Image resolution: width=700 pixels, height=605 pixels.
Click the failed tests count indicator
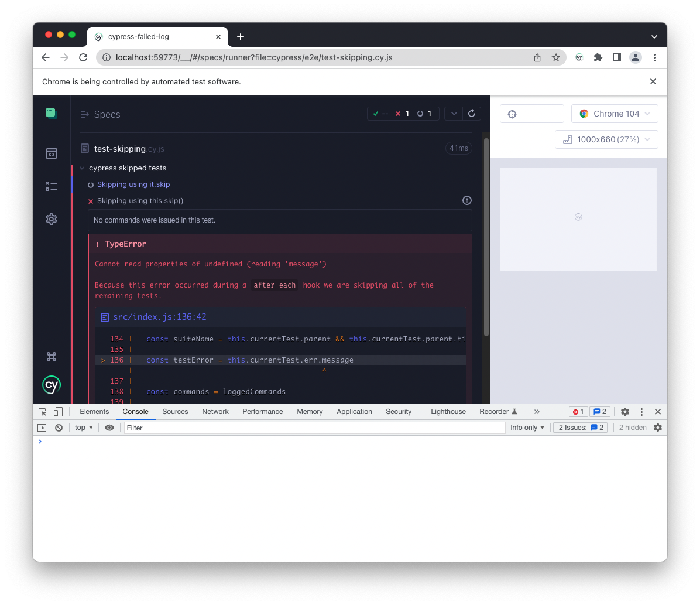402,114
